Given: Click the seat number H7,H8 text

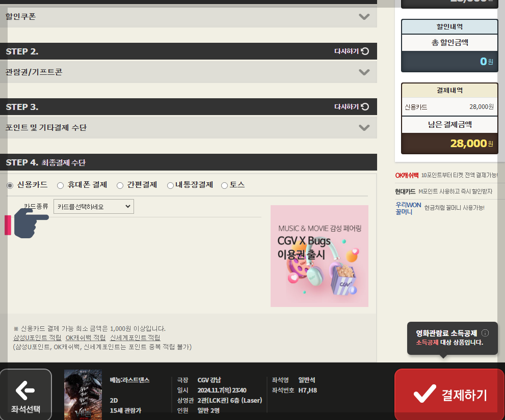Looking at the screenshot, I should tap(308, 390).
